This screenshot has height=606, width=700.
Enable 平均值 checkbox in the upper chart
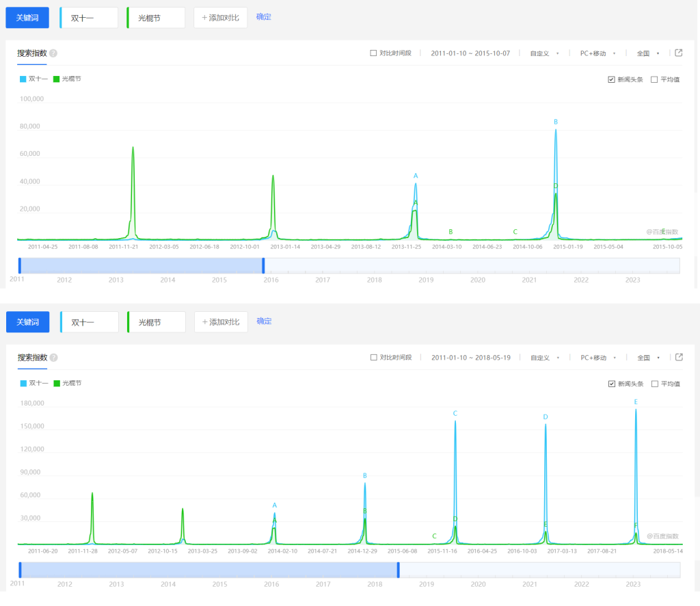pos(654,79)
